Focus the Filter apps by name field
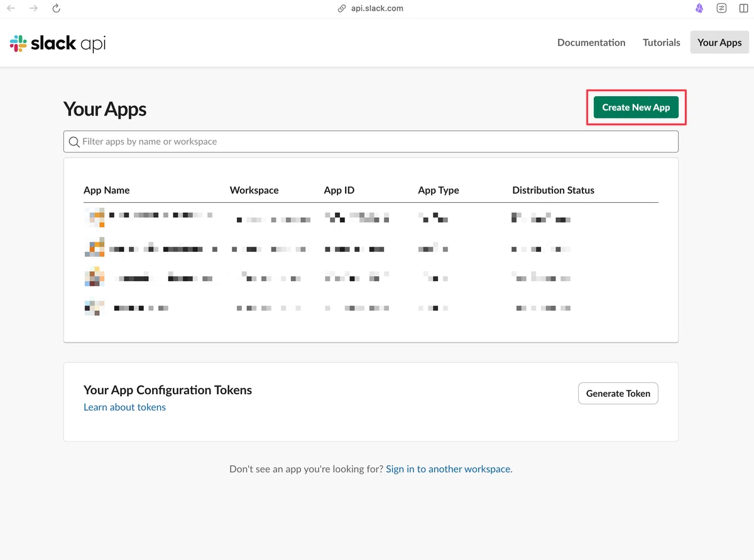The height and width of the screenshot is (560, 754). (371, 141)
